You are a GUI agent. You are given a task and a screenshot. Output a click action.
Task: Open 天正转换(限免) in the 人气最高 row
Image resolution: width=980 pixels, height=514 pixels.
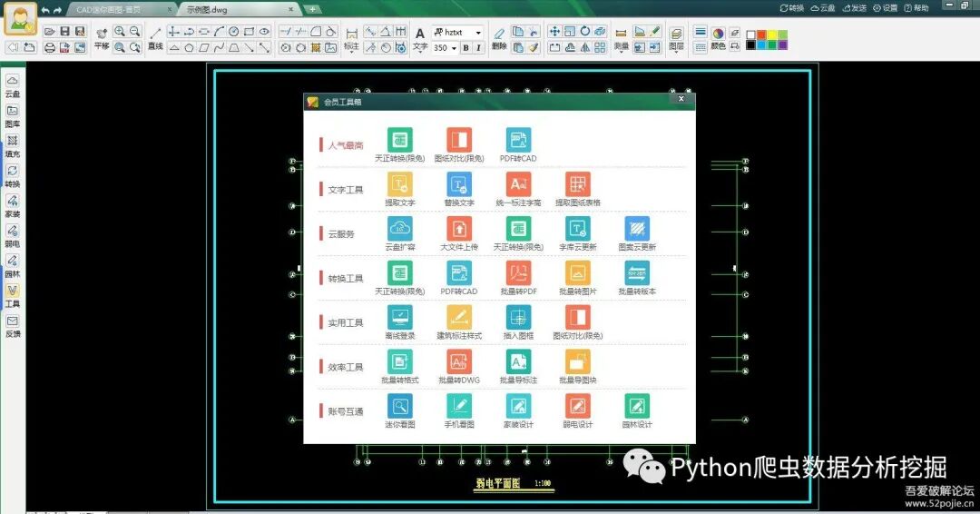click(x=399, y=144)
